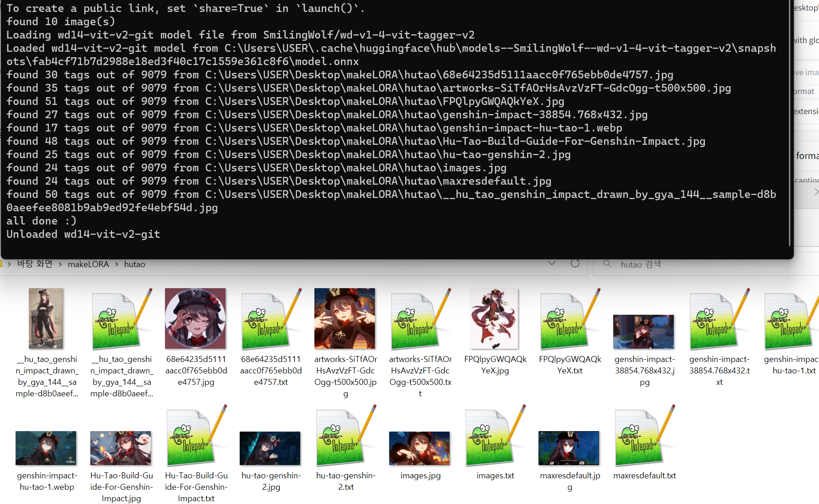Select genshin-impact-hu-tao-1.txt Notepad++ icon
The width and height of the screenshot is (819, 504).
coord(792,318)
